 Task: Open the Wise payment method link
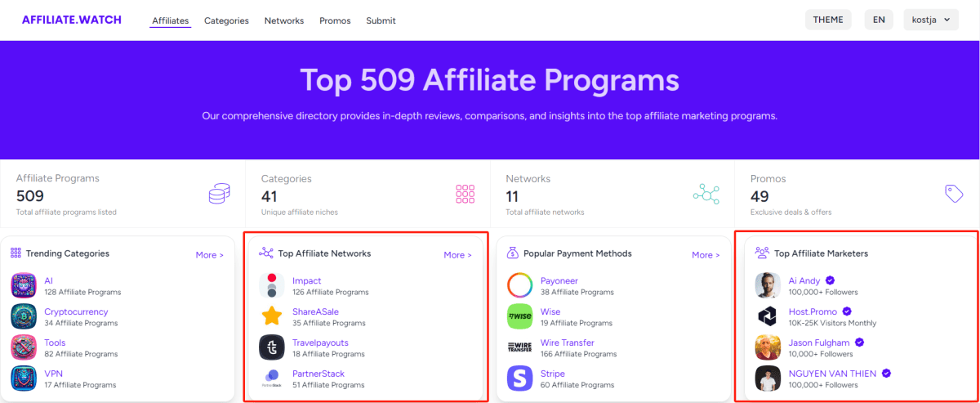[550, 311]
